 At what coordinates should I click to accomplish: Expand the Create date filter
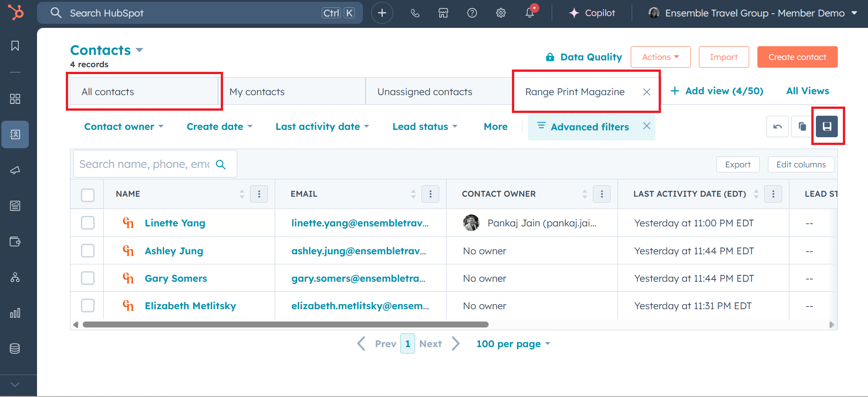coord(220,126)
